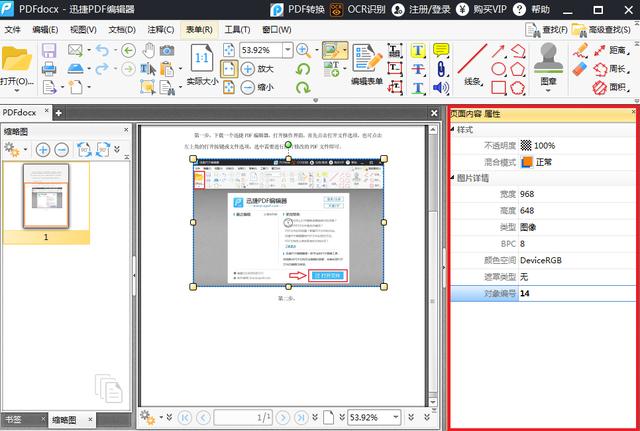This screenshot has width=640, height=431.
Task: Expand the 打开(O) open file dropdown
Action: click(x=17, y=91)
